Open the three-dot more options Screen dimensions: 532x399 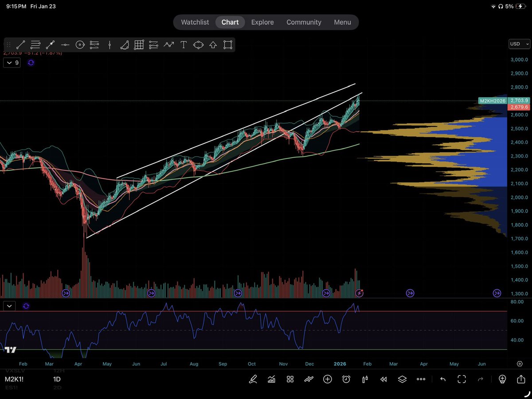pyautogui.click(x=421, y=379)
